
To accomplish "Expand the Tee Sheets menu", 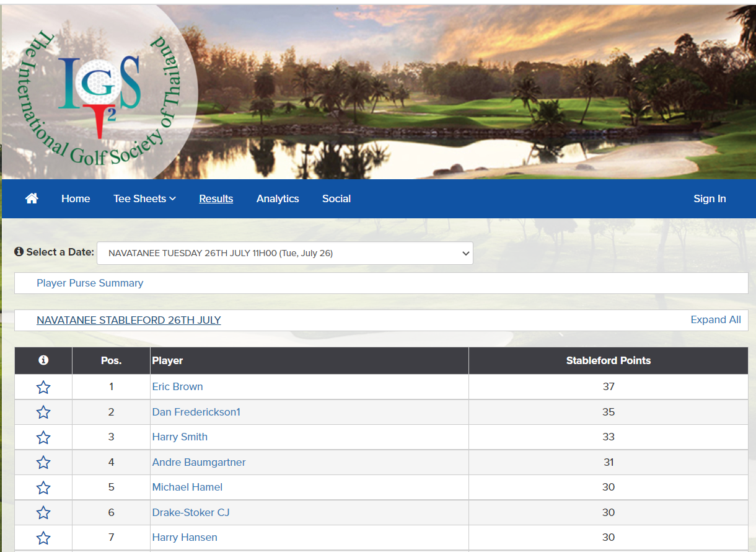I will coord(144,198).
